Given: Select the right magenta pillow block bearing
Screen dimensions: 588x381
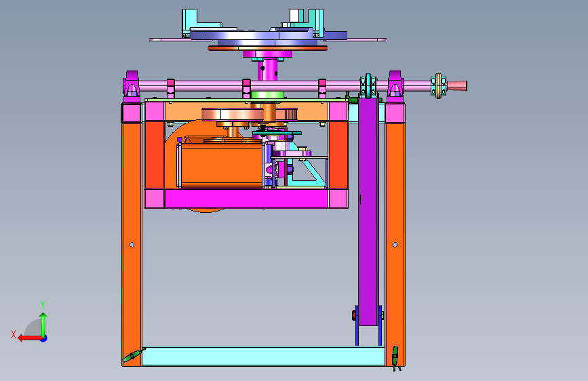Looking at the screenshot, I should pos(395,87).
